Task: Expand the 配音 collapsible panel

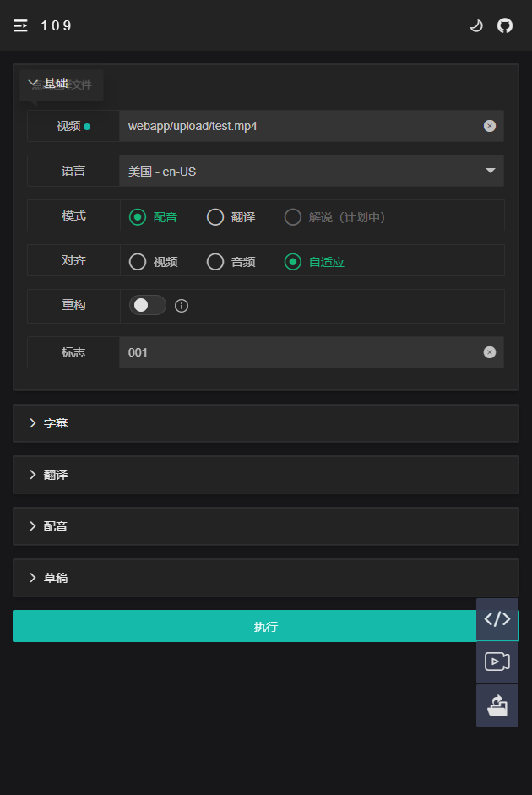Action: click(265, 526)
